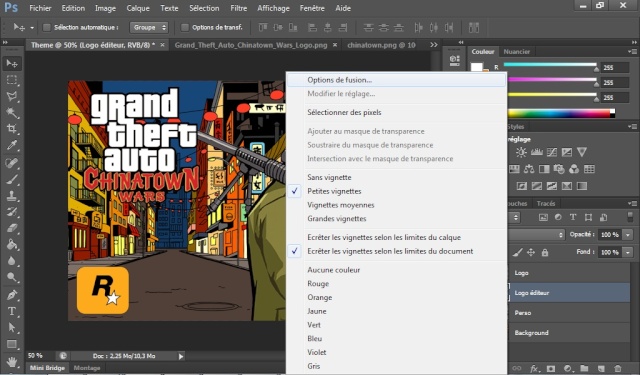This screenshot has width=640, height=375.
Task: Delete layer with the trash icon
Action: (x=618, y=368)
